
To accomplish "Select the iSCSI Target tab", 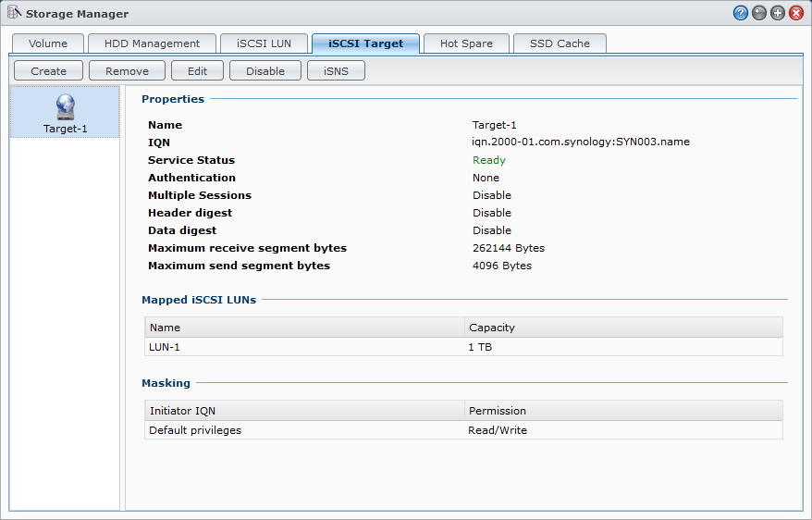I will [365, 43].
